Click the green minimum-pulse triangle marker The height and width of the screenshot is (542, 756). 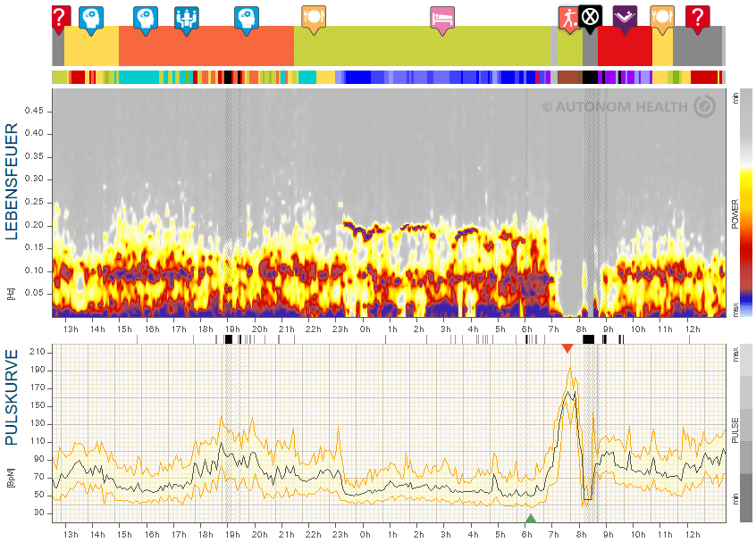point(530,519)
